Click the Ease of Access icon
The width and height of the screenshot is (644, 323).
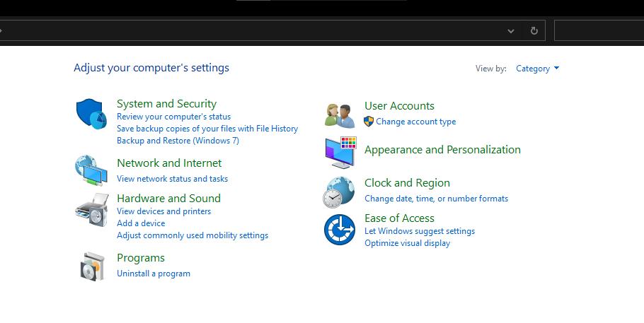(339, 230)
